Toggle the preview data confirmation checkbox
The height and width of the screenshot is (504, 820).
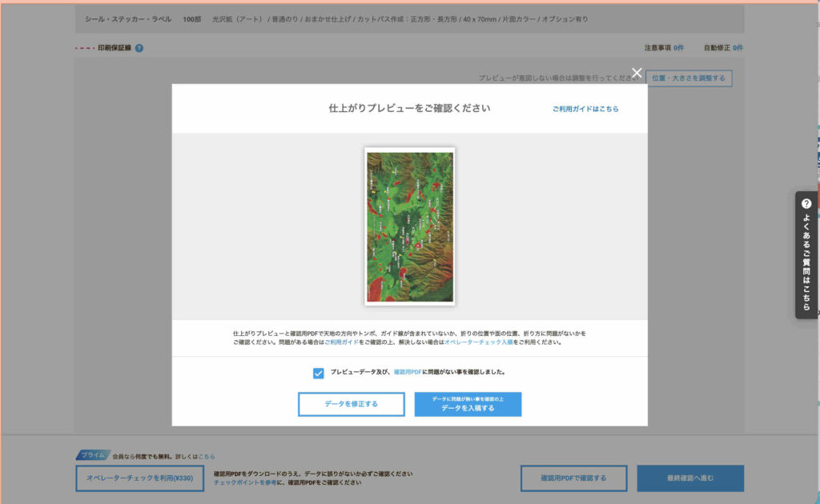(319, 373)
